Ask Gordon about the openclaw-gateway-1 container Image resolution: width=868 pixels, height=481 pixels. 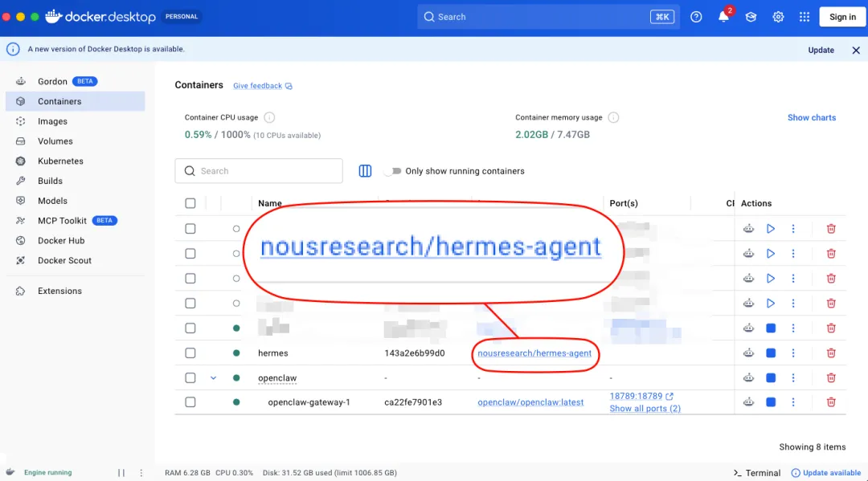(748, 402)
